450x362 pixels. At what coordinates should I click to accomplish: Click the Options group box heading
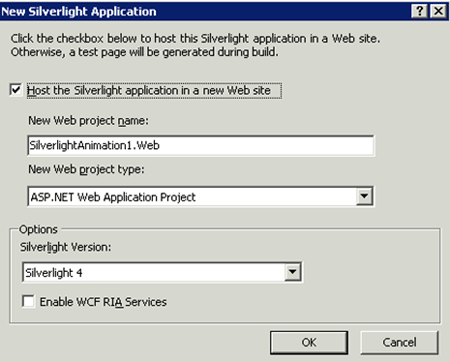38,229
